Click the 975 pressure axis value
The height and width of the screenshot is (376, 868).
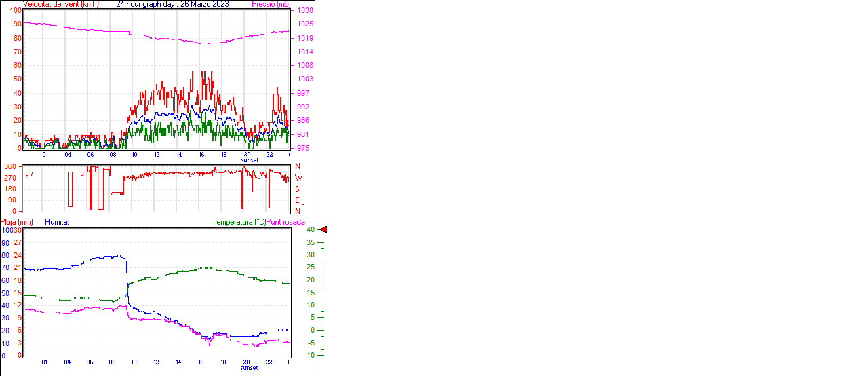pos(303,148)
